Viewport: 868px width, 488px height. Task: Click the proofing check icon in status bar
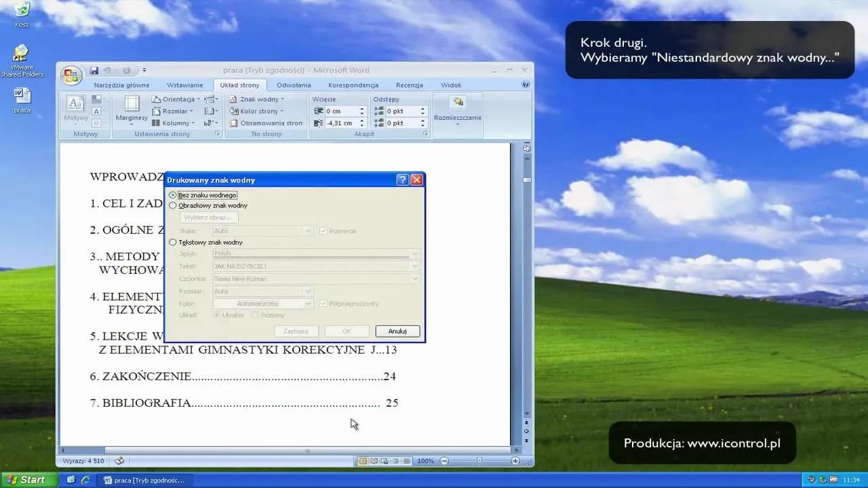(x=119, y=461)
